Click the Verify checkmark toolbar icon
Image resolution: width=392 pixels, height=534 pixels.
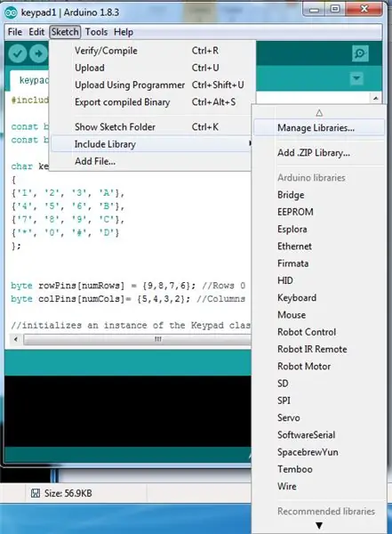tap(18, 53)
